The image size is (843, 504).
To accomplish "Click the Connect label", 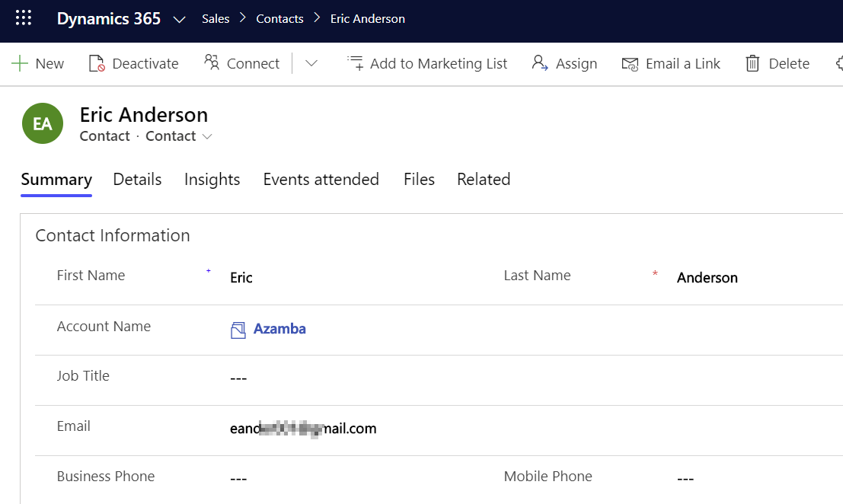I will pos(254,63).
